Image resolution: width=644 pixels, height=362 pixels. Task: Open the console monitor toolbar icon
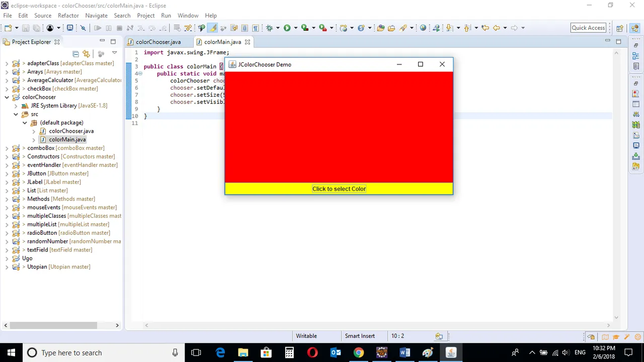click(x=70, y=28)
